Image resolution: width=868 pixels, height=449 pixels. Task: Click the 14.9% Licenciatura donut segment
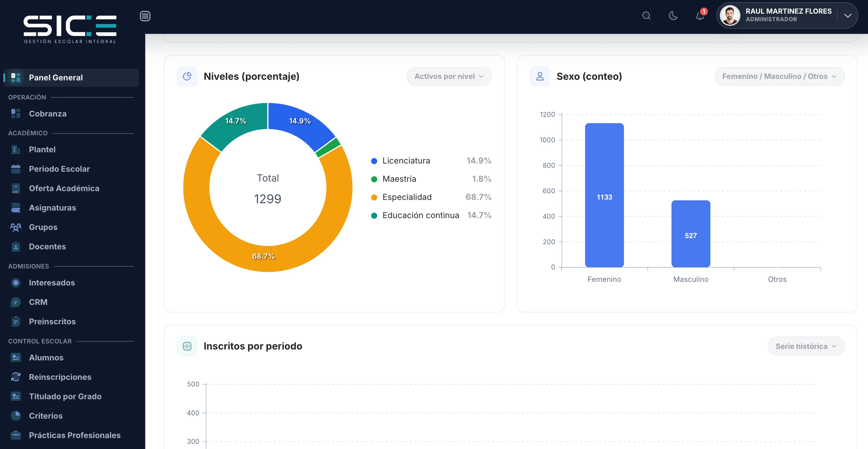299,121
